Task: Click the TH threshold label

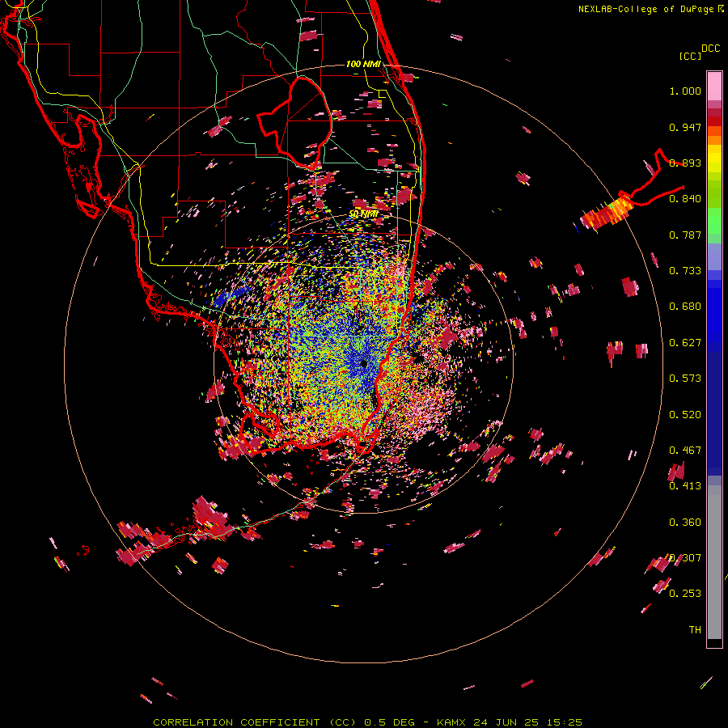Action: (x=695, y=630)
